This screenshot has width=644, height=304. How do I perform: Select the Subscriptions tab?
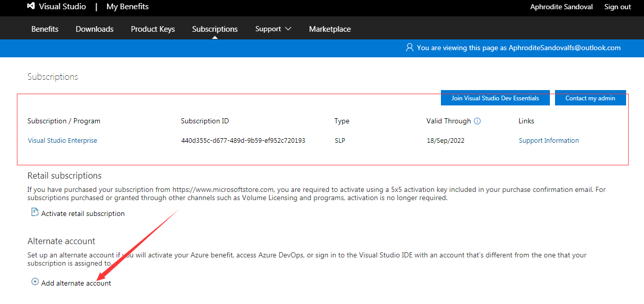[215, 29]
